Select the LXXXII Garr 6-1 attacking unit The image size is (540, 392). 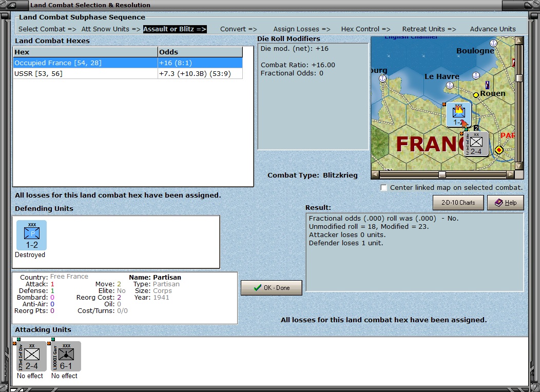[66, 356]
